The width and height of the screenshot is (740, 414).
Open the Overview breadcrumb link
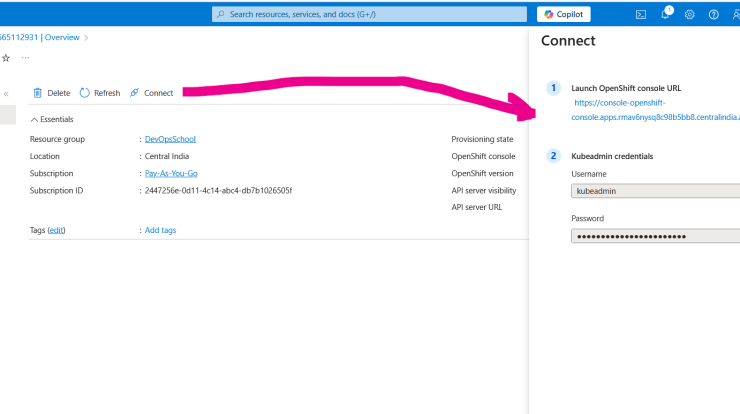point(62,37)
